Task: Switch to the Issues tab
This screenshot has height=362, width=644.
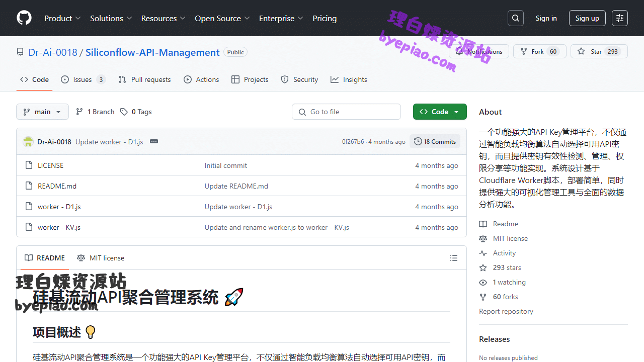Action: [x=83, y=79]
